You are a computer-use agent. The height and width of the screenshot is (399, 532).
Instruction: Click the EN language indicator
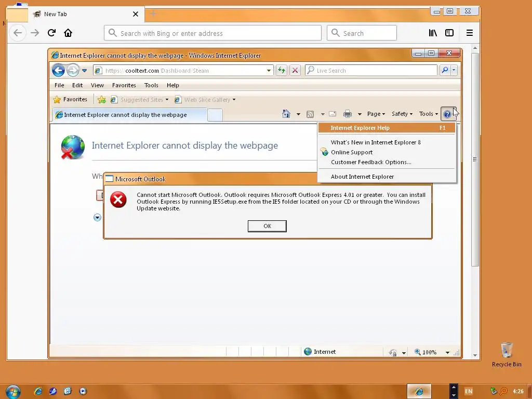tap(469, 391)
